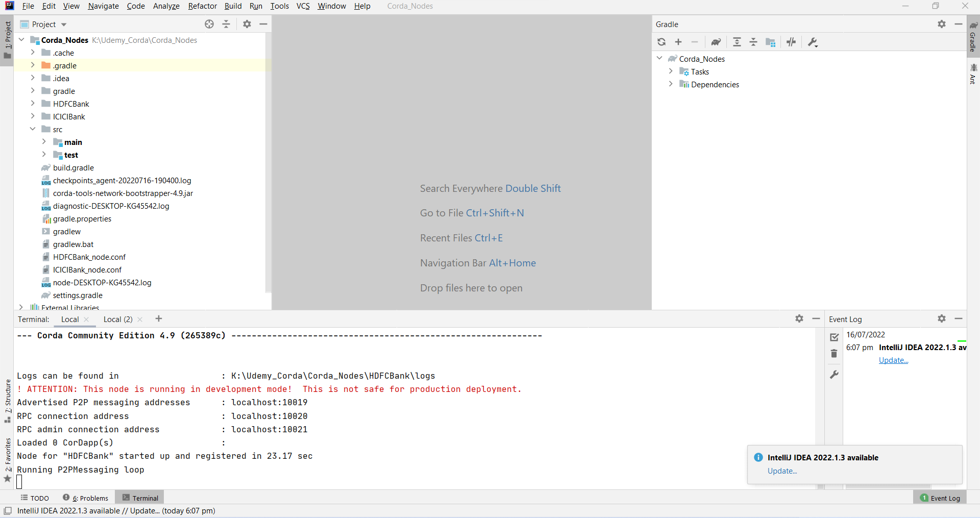Link a Gradle project with plus icon
The image size is (980, 518).
678,42
